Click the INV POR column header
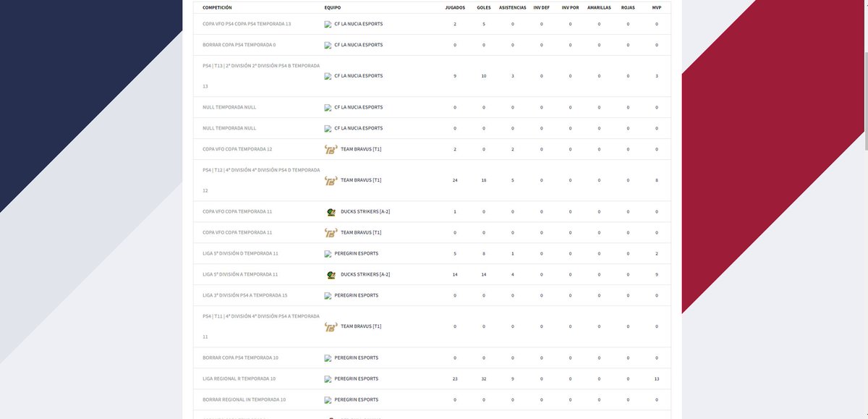The width and height of the screenshot is (868, 419). 570,7
